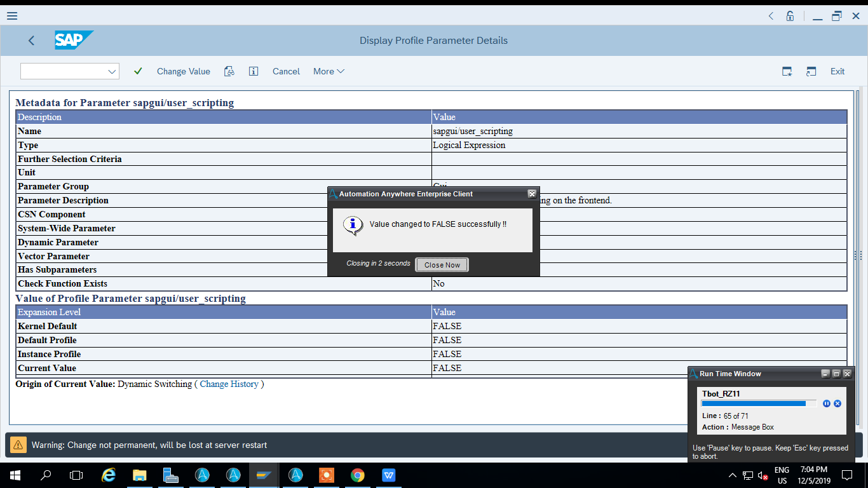Click the green checkmark Enter icon
Image resolution: width=868 pixels, height=488 pixels.
coord(138,71)
